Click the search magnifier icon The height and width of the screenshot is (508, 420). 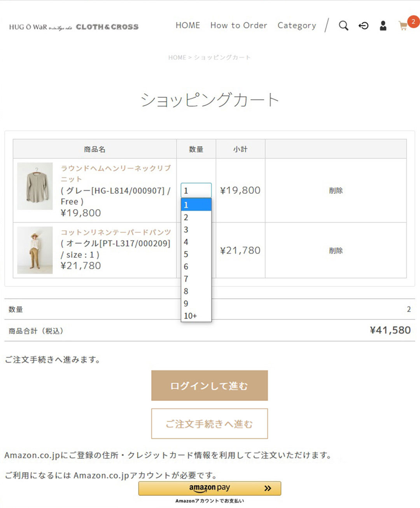pos(343,26)
